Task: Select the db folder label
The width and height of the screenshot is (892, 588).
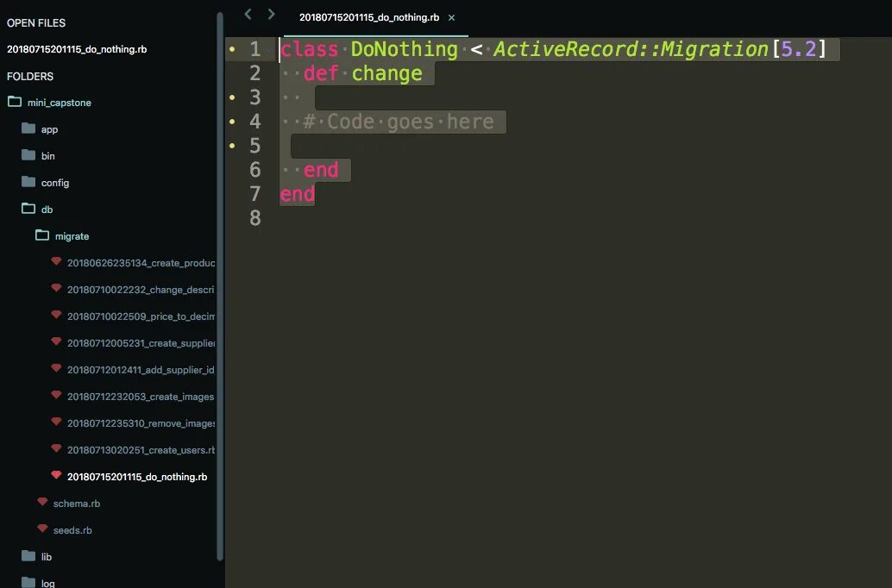Action: (x=47, y=210)
